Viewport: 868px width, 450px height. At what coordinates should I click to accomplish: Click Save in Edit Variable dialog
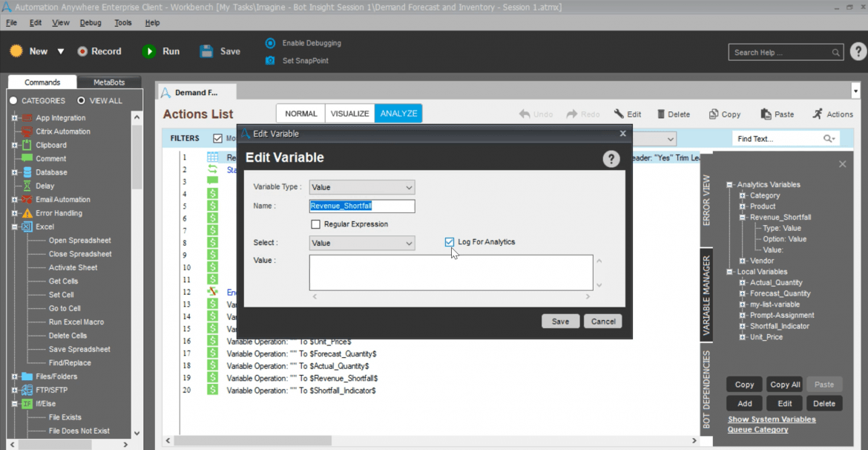560,322
